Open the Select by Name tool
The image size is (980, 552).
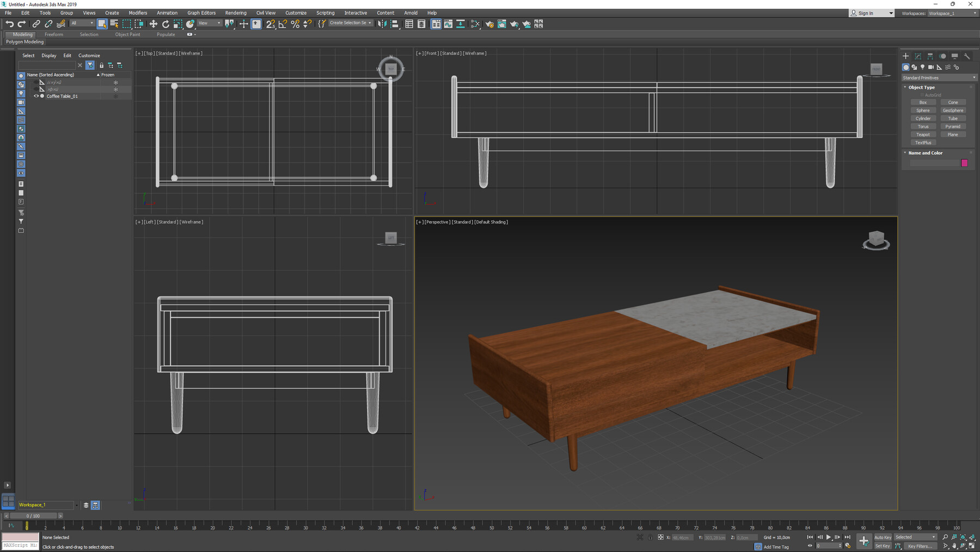click(x=114, y=23)
